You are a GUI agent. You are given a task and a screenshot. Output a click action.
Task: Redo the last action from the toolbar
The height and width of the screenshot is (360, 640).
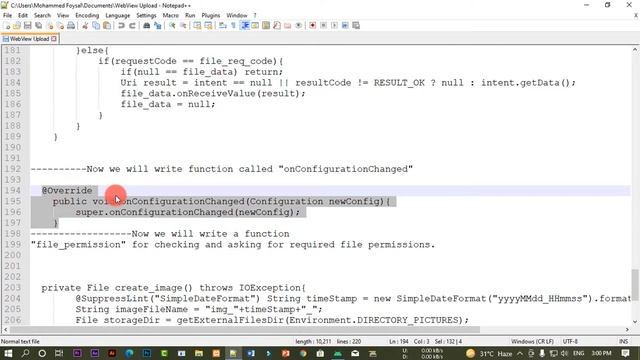click(132, 25)
